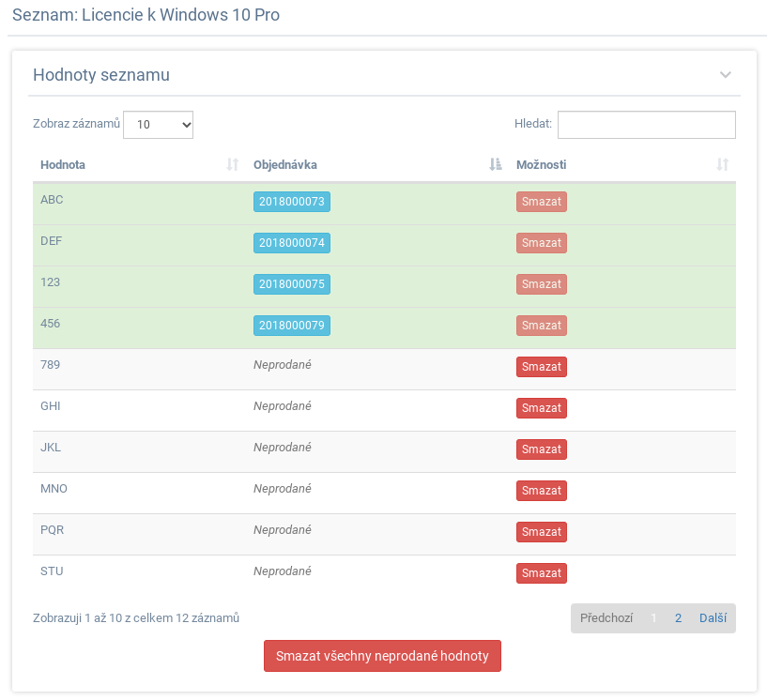Image resolution: width=767 pixels, height=700 pixels.
Task: Click the Předchozí pagination button
Action: 606,618
